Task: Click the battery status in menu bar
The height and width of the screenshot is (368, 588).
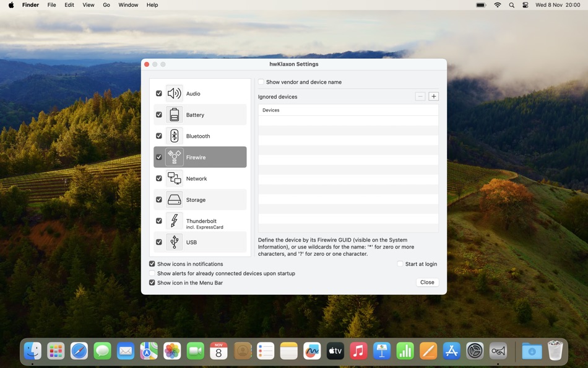Action: point(481,5)
